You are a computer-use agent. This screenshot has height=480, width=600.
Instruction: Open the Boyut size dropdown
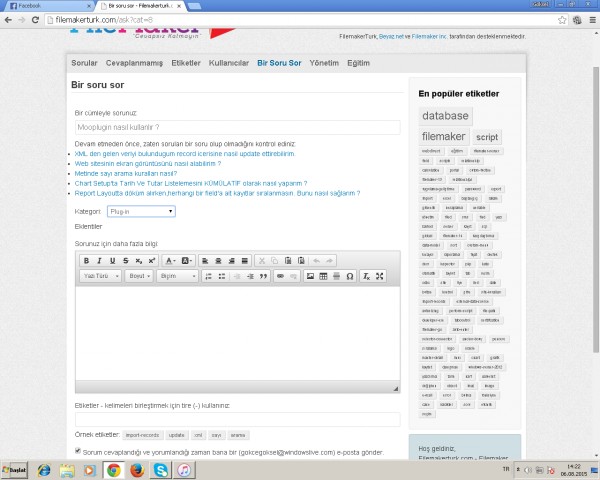click(139, 276)
